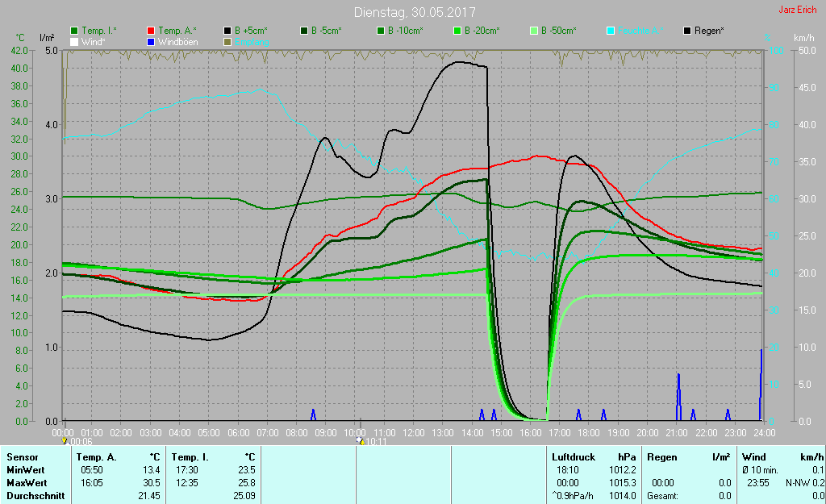Click the Temp. I. maximum value 25.8
This screenshot has height=504, width=826.
click(x=247, y=483)
